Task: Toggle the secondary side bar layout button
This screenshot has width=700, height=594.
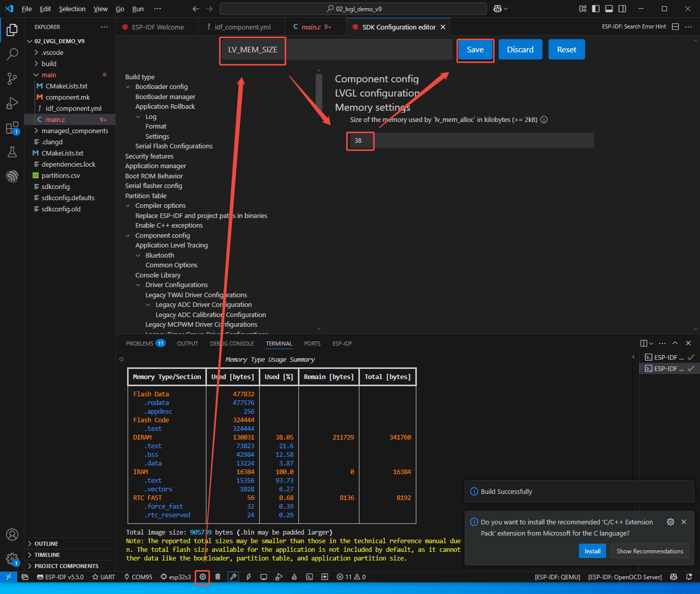Action: (622, 9)
